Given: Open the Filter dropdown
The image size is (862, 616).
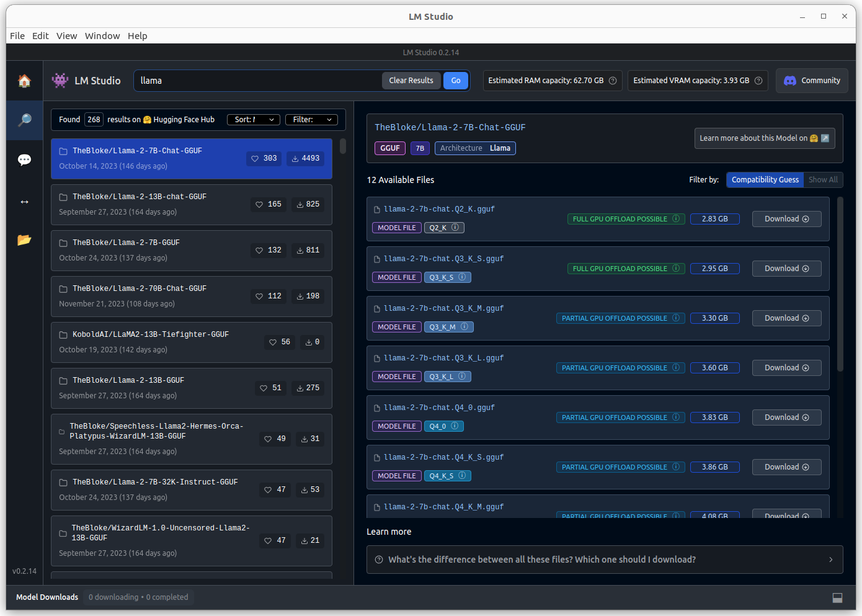Looking at the screenshot, I should 311,120.
